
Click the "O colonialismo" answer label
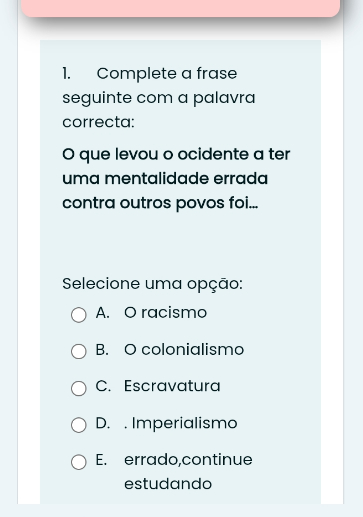184,349
